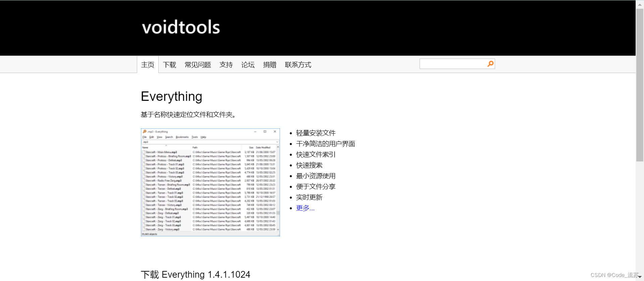644x281 pixels.
Task: Open the 支持 menu item
Action: click(x=226, y=65)
